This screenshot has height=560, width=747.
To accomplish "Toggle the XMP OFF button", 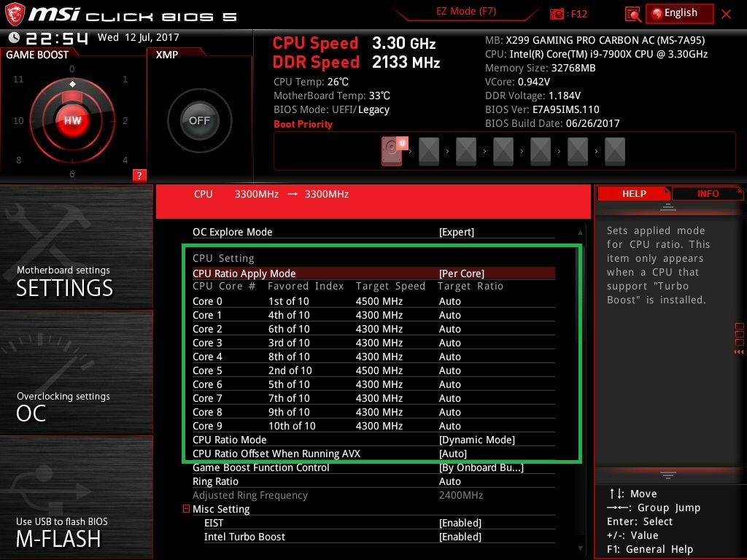I will pyautogui.click(x=199, y=121).
